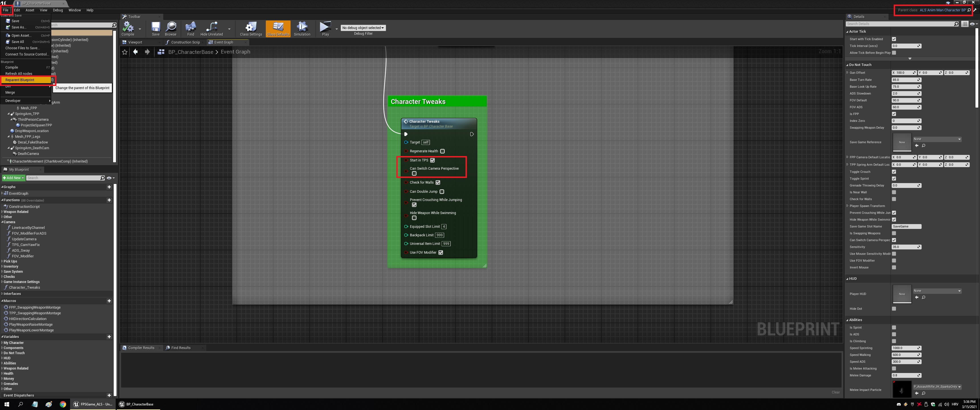Open the Find toolbar tool

[191, 28]
